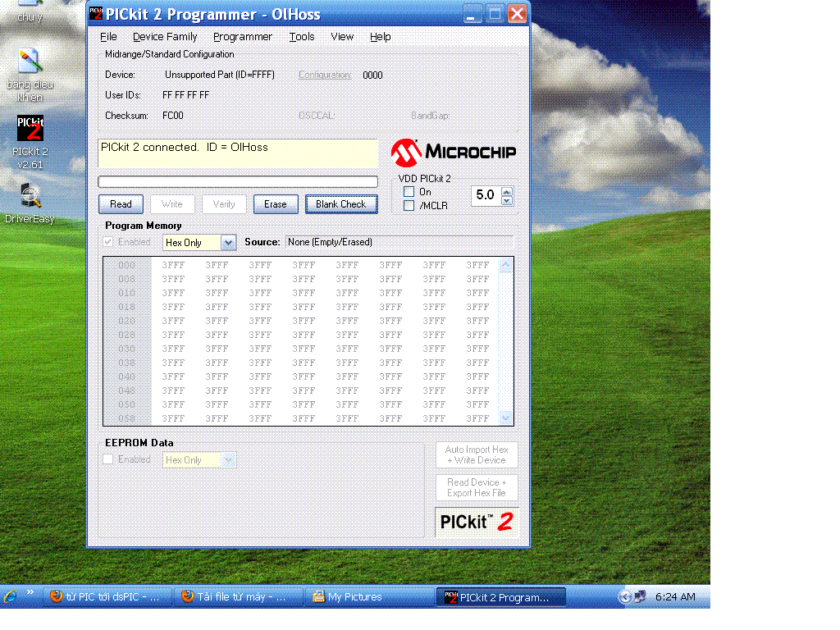Click the Write button
840x630 pixels.
pos(172,204)
